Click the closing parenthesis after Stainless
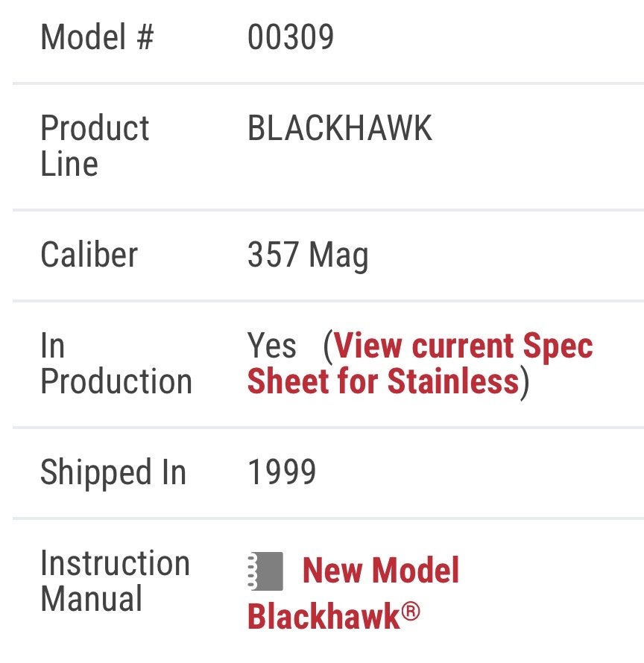Viewport: 644px width, 663px height. [x=524, y=383]
